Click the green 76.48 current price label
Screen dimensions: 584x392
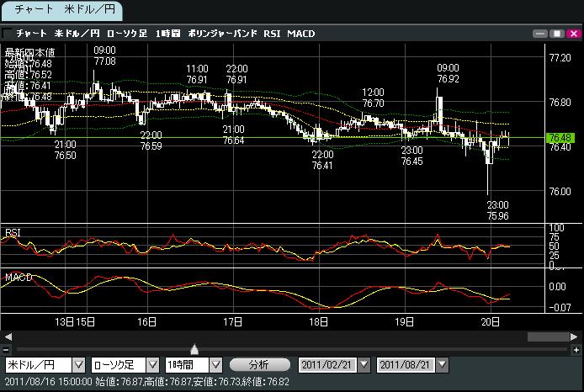[x=560, y=137]
